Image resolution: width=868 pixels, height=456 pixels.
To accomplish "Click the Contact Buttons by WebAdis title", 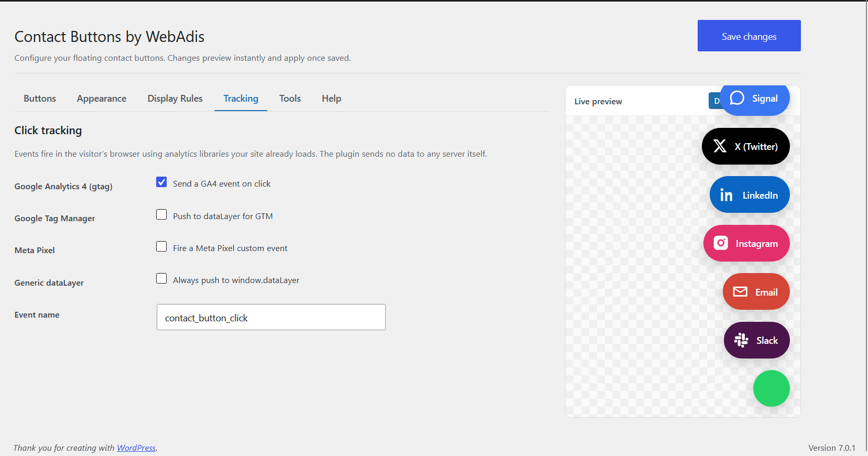I will pos(110,37).
